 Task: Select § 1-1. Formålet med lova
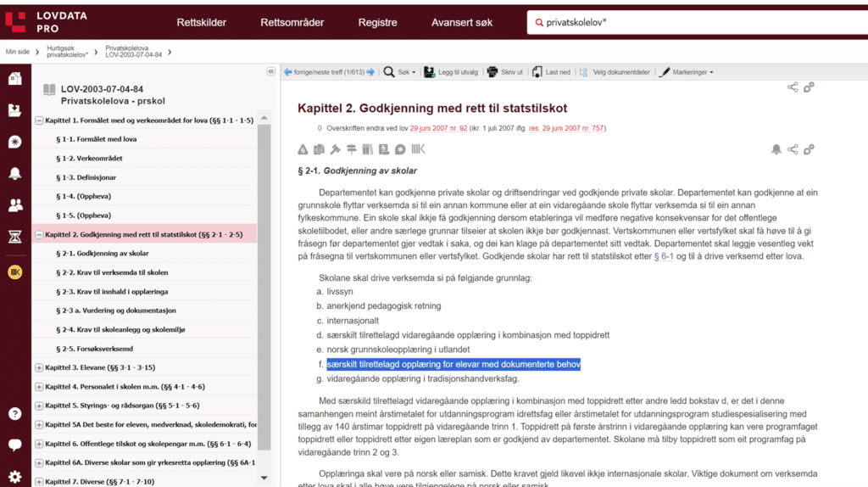97,139
